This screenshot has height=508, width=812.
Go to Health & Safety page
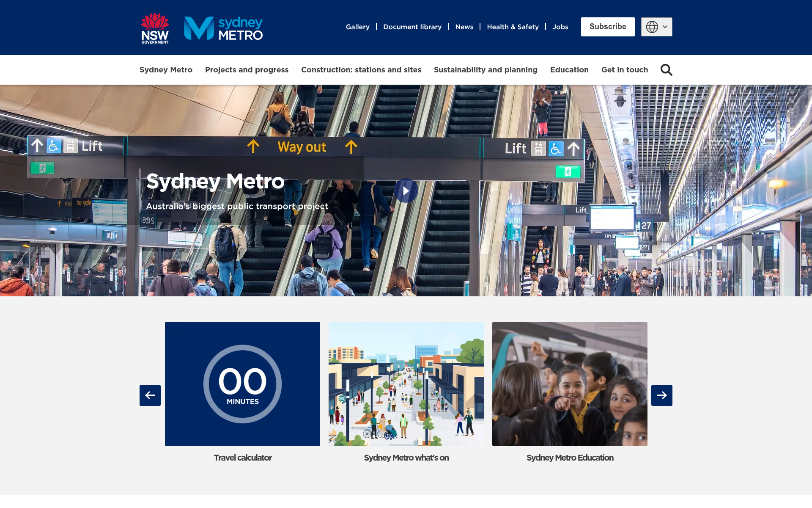point(513,27)
